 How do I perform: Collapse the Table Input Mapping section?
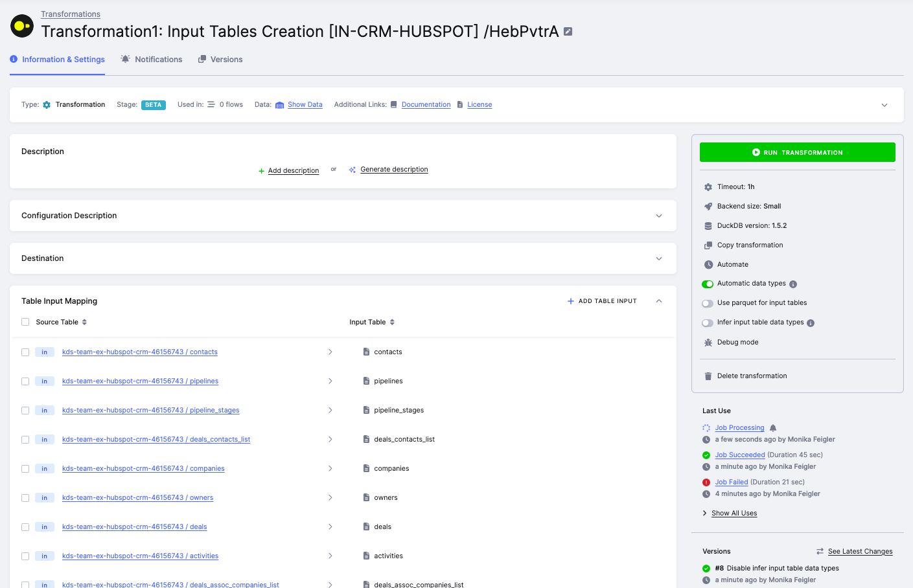(x=659, y=301)
